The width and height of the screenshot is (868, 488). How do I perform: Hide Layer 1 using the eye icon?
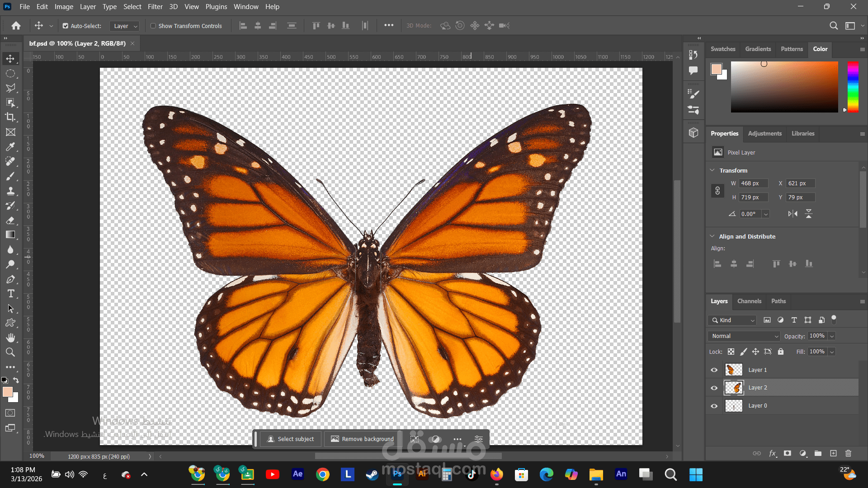[714, 370]
